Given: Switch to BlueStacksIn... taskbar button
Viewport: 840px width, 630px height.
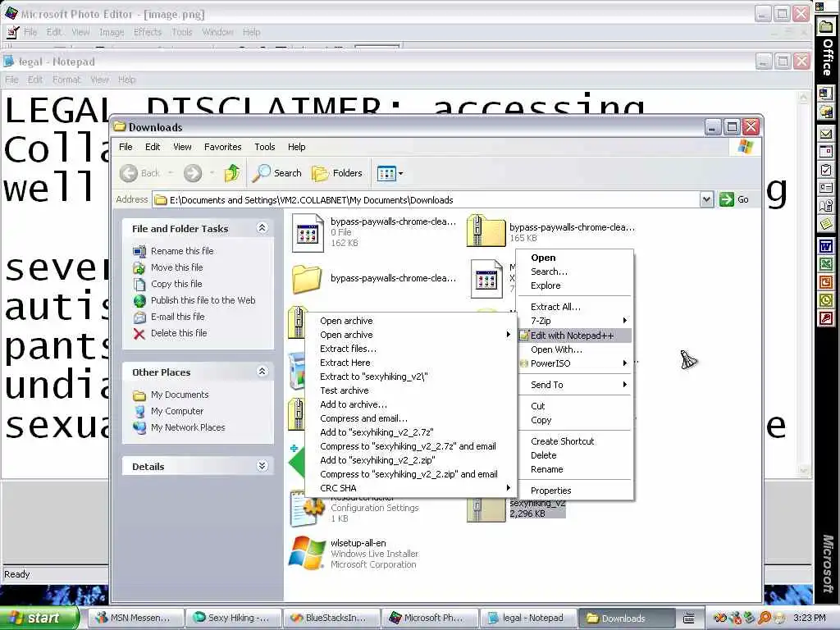Looking at the screenshot, I should (x=332, y=618).
